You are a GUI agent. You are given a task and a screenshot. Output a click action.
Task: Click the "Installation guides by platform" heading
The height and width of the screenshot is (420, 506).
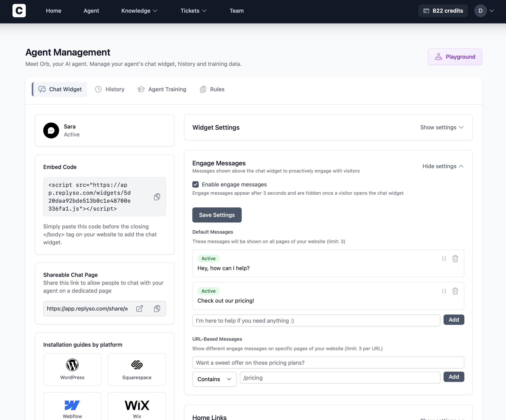point(83,345)
